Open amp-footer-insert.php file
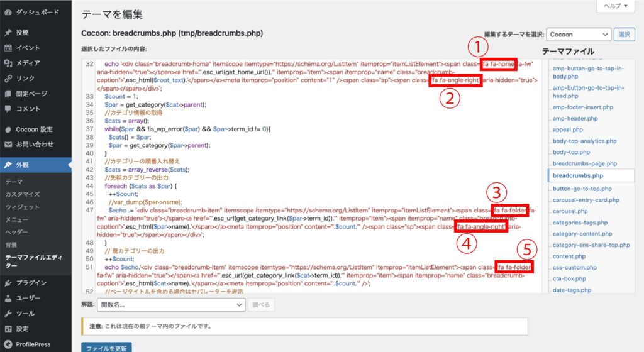The width and height of the screenshot is (644, 352). click(583, 107)
